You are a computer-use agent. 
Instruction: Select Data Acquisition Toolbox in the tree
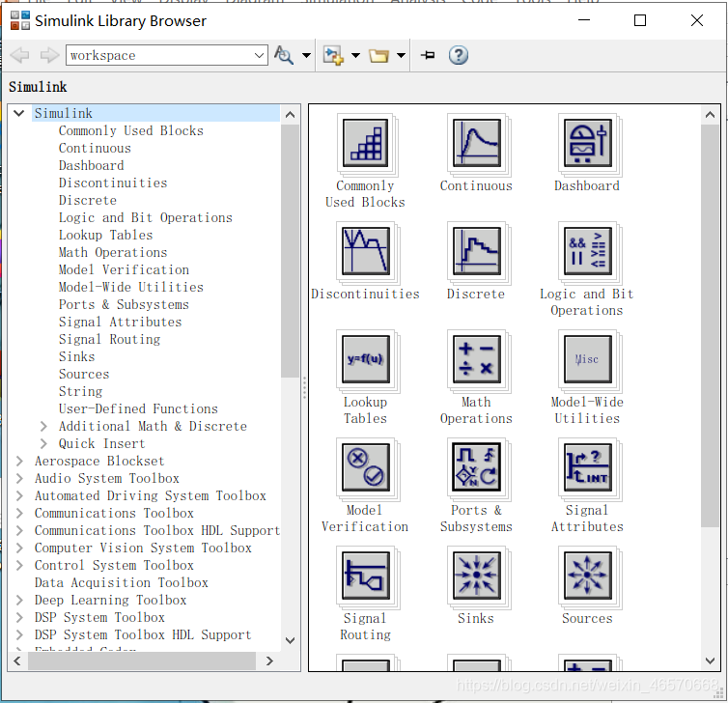pyautogui.click(x=122, y=582)
